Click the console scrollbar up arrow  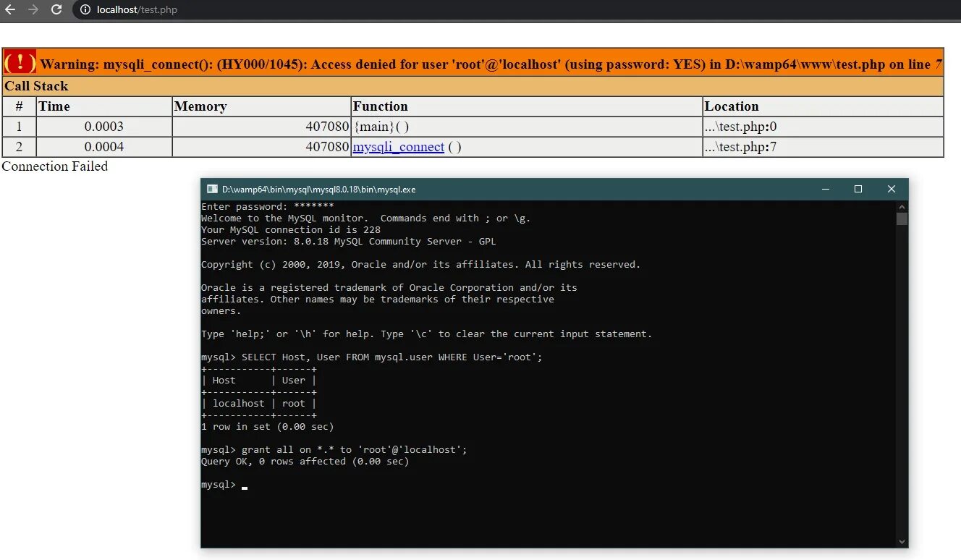click(902, 206)
